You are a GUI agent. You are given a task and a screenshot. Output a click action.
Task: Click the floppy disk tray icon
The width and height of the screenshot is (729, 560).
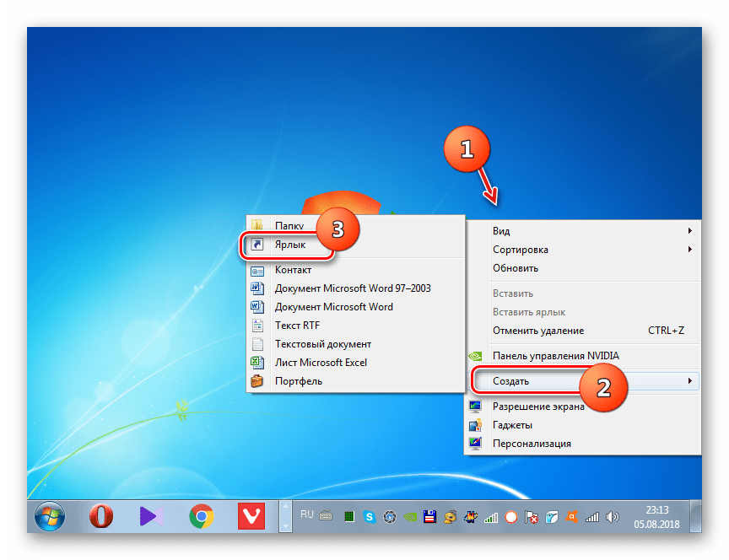point(430,516)
